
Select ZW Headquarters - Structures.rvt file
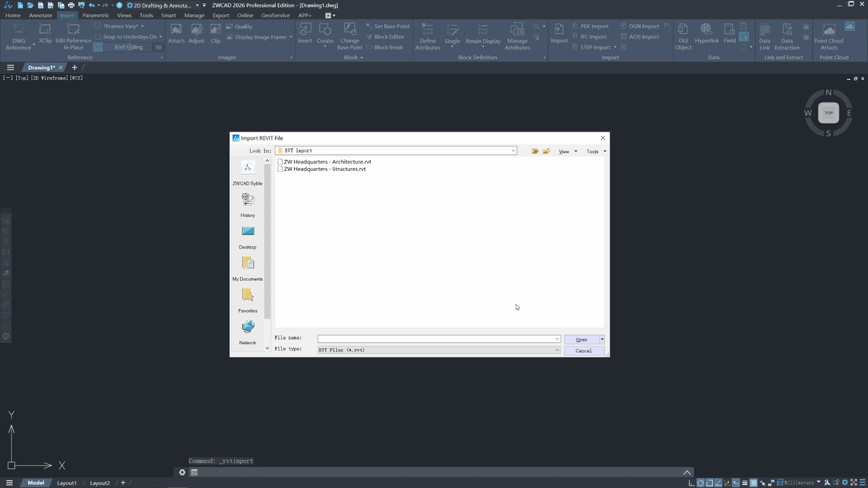[x=322, y=169]
